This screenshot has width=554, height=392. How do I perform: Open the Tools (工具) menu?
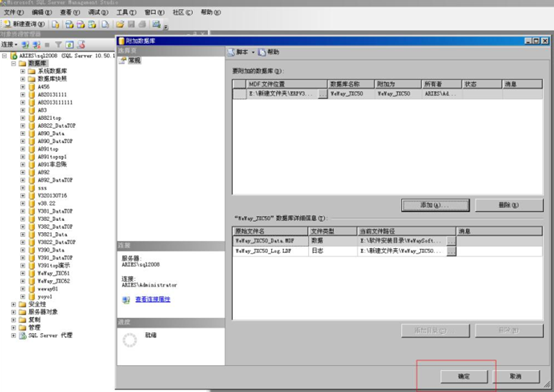126,12
